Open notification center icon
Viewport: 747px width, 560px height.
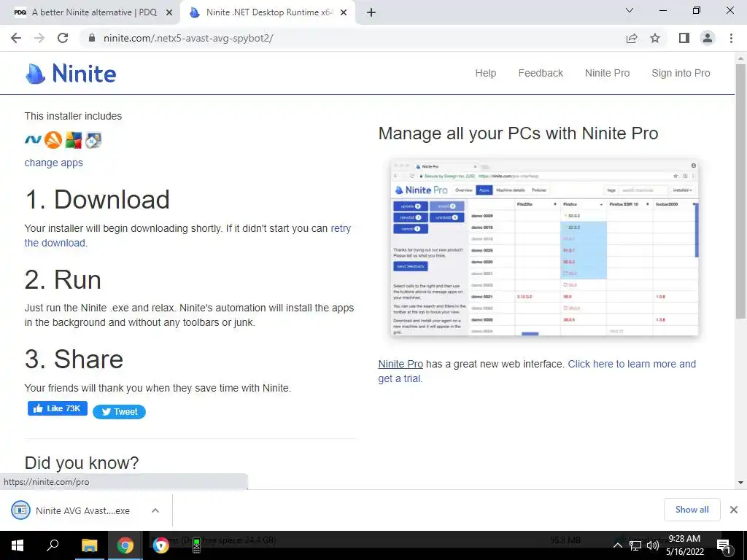(x=723, y=545)
